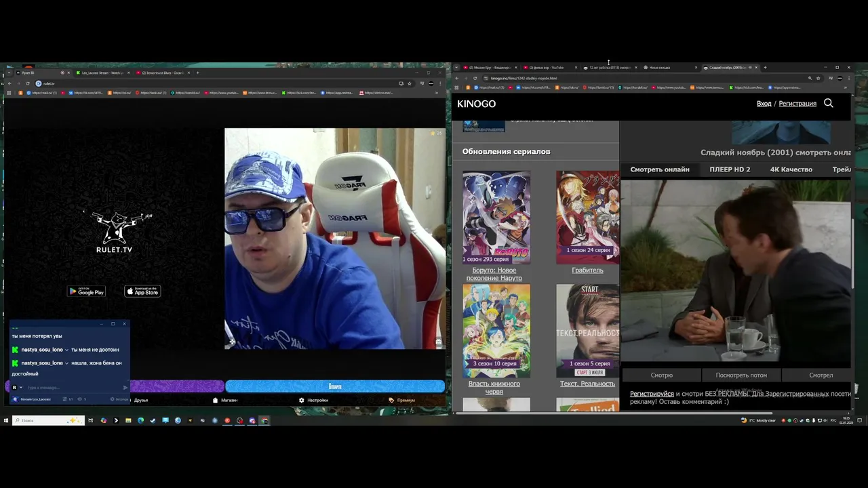Bookmark page star in left browser

[410, 83]
